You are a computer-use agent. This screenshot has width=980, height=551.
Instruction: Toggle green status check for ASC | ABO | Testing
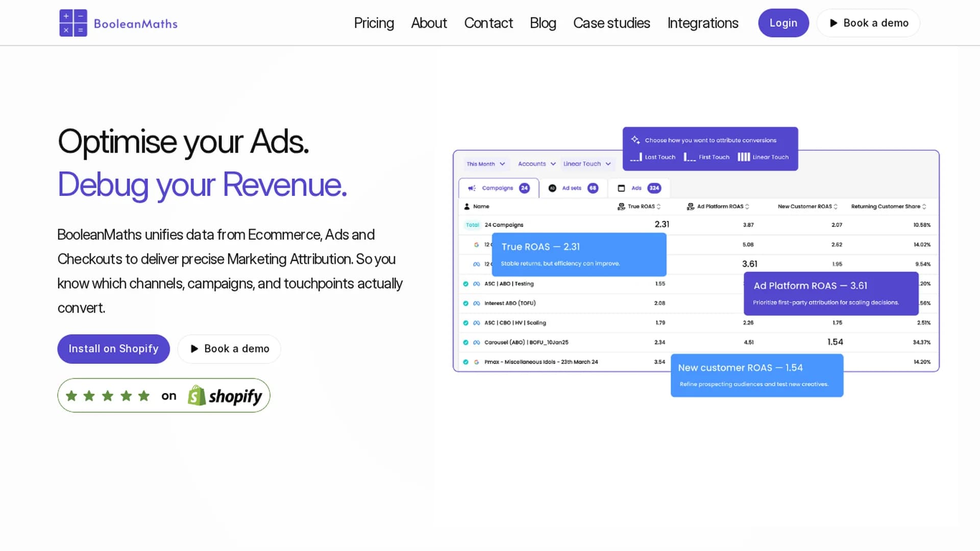point(465,284)
